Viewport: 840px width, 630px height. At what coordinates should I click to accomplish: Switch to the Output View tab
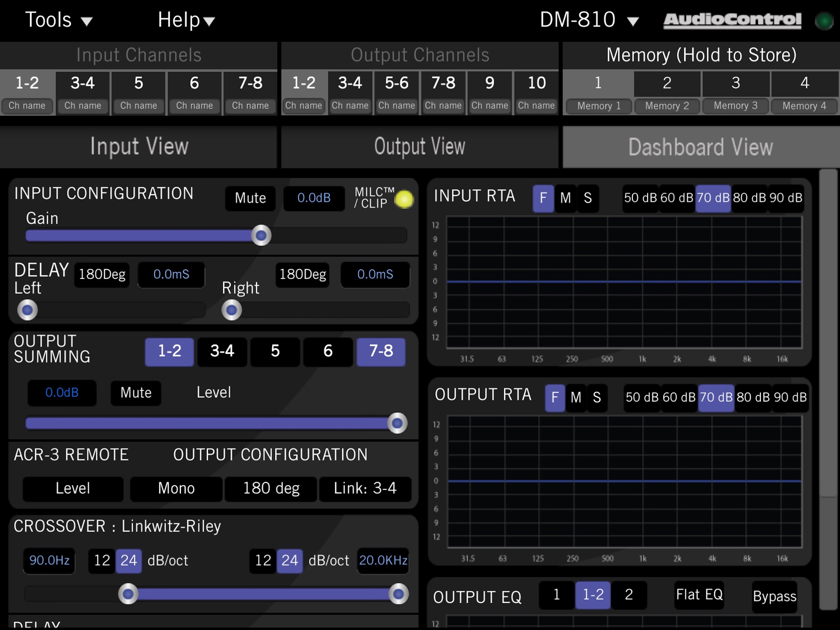[420, 147]
